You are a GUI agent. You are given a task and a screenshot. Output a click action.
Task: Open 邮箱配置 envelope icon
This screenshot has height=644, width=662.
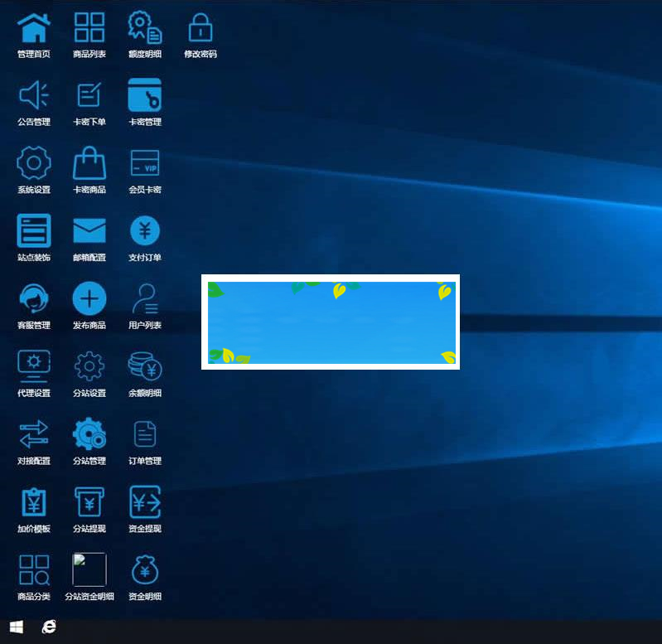89,230
